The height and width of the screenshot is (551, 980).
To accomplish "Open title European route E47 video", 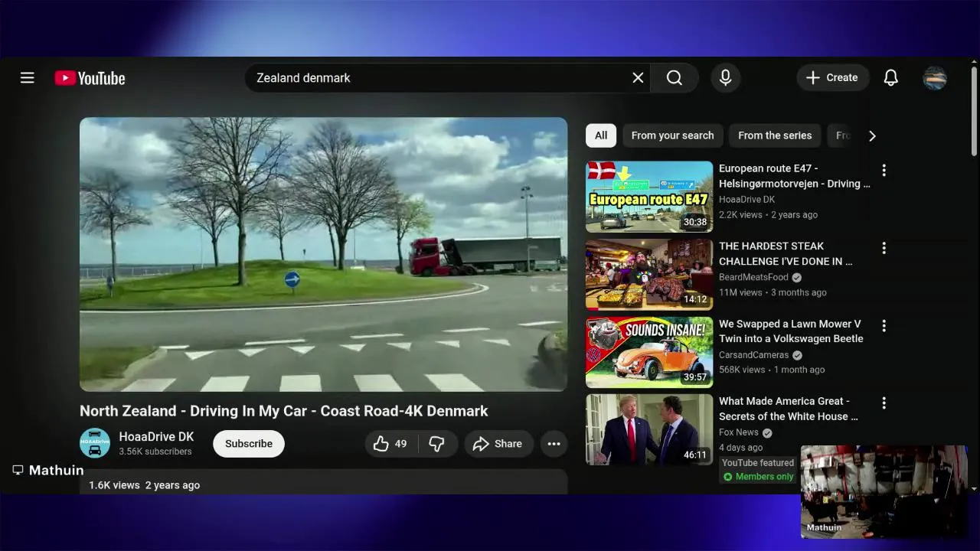I will point(795,176).
